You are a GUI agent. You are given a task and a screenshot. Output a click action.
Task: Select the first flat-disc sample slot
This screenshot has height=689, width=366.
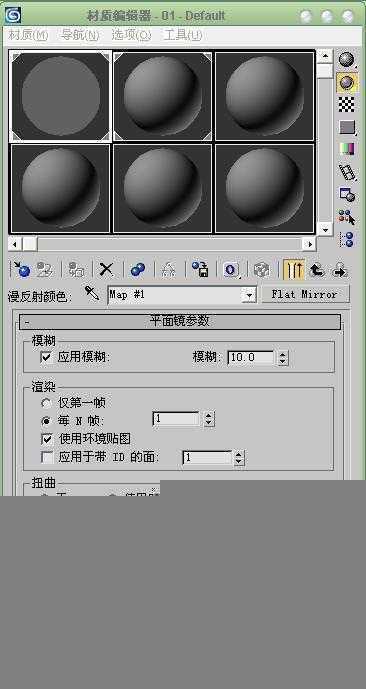[61, 97]
